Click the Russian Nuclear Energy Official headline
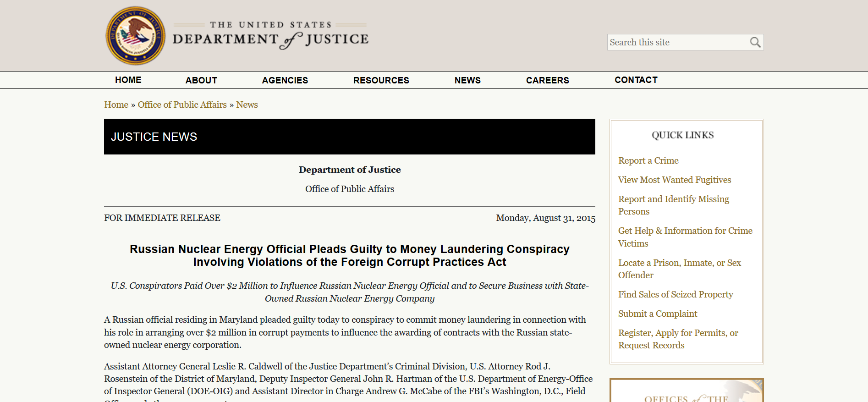The height and width of the screenshot is (402, 868). click(x=350, y=255)
